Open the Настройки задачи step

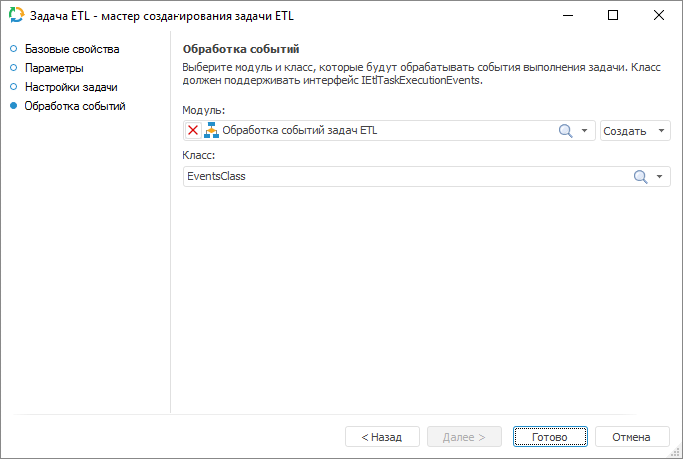[71, 87]
